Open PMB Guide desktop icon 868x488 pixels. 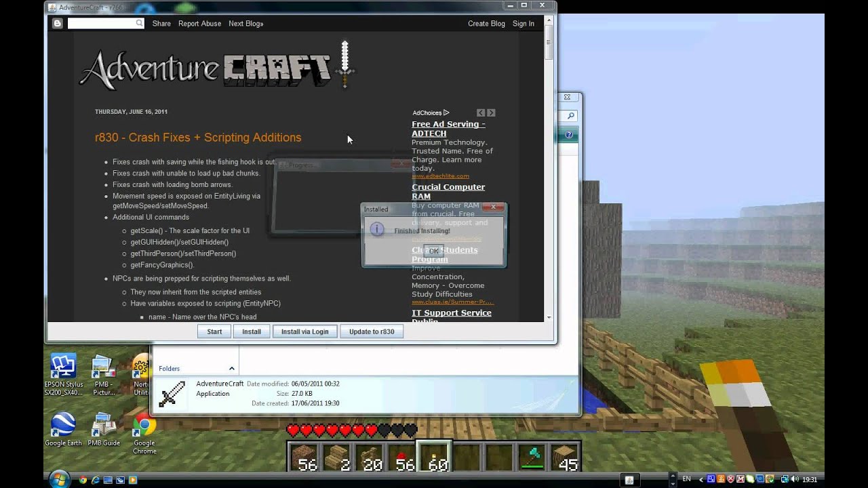(x=104, y=429)
